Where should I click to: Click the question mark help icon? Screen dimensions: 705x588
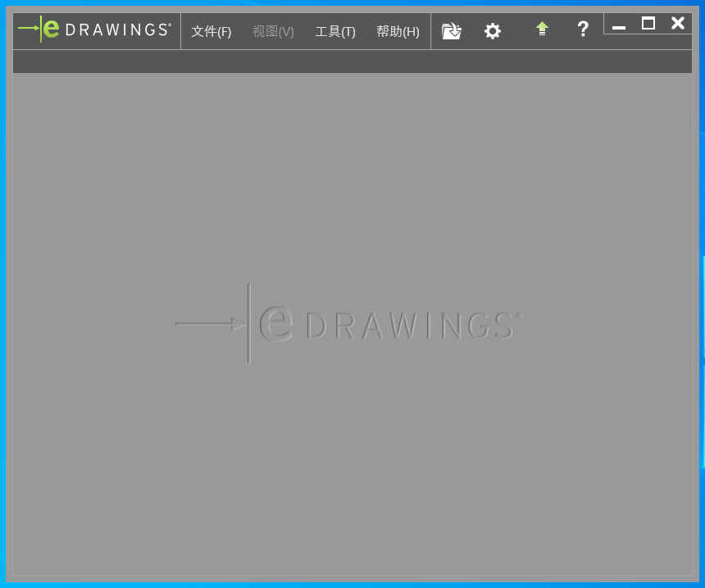pyautogui.click(x=583, y=30)
